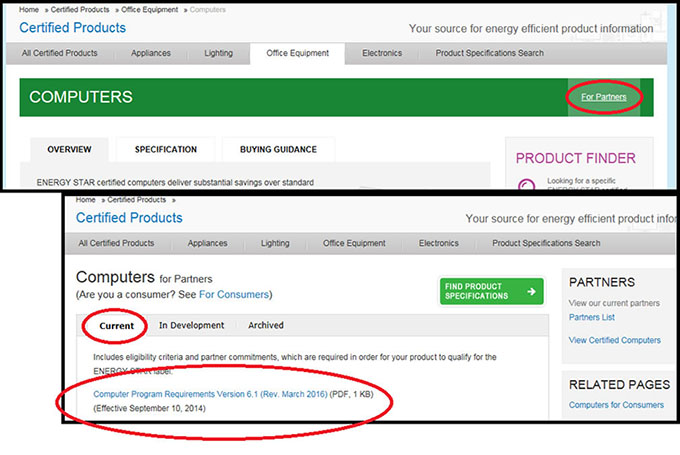Click the Computers breadcrumb text in top window
This screenshot has height=455, width=680.
(207, 10)
